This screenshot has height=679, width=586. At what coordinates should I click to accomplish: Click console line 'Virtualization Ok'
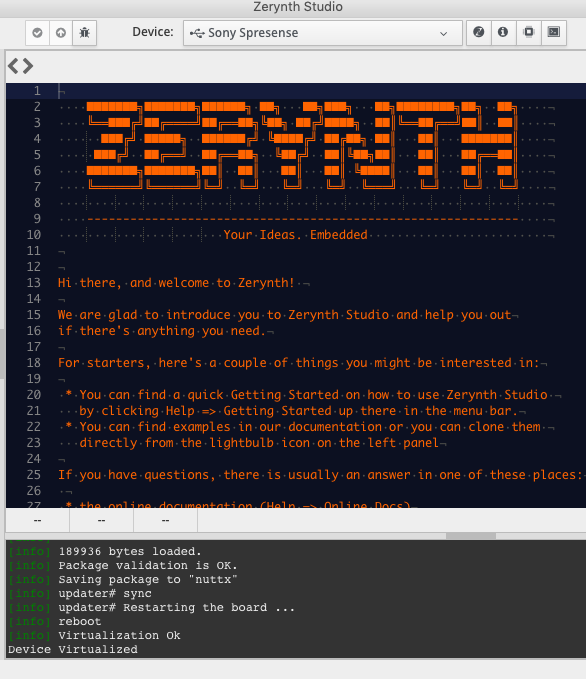pyautogui.click(x=119, y=635)
